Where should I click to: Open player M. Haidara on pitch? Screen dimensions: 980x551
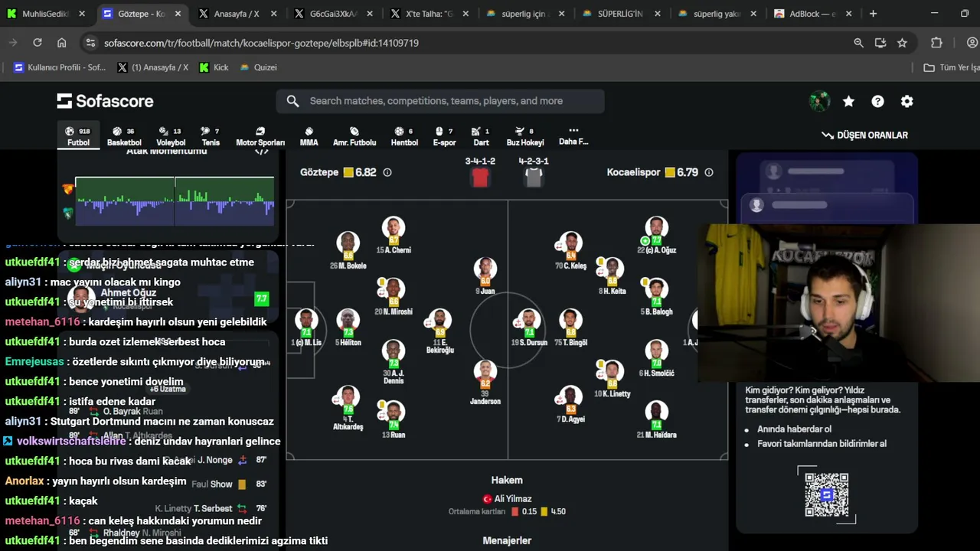tap(656, 419)
